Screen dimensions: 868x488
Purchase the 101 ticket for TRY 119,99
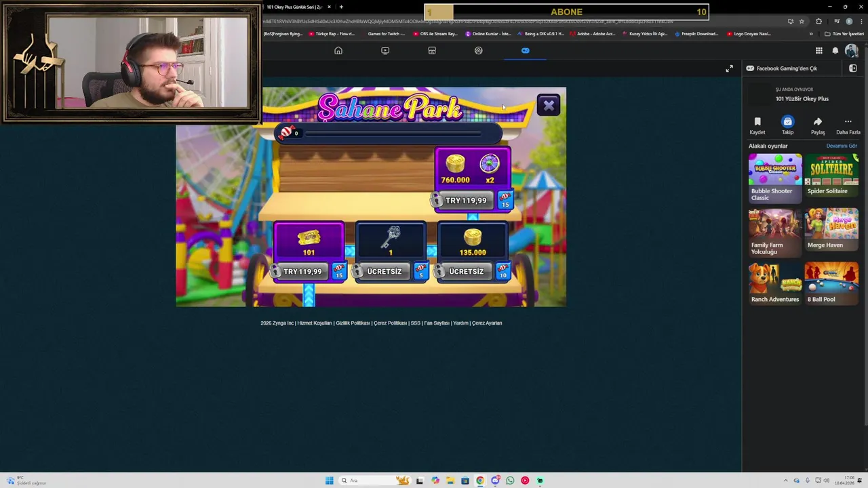pos(302,272)
